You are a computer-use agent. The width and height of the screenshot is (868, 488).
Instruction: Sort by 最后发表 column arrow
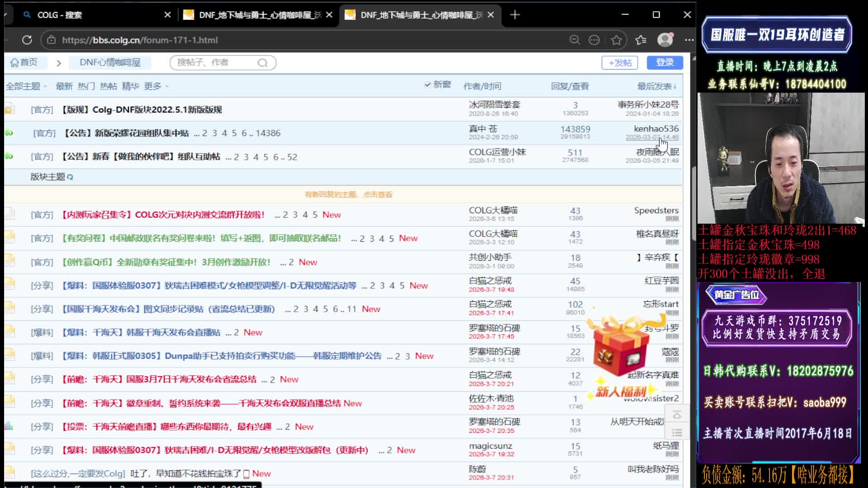[675, 86]
